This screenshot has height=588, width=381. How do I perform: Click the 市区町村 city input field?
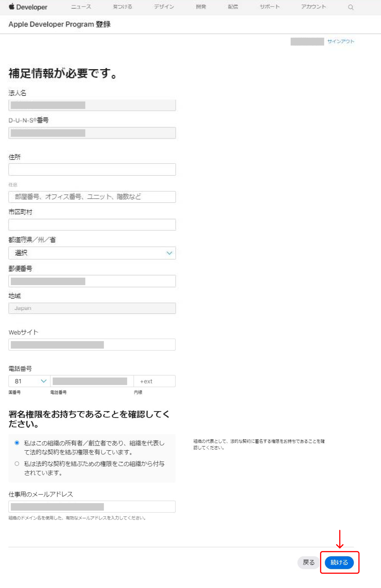point(92,225)
